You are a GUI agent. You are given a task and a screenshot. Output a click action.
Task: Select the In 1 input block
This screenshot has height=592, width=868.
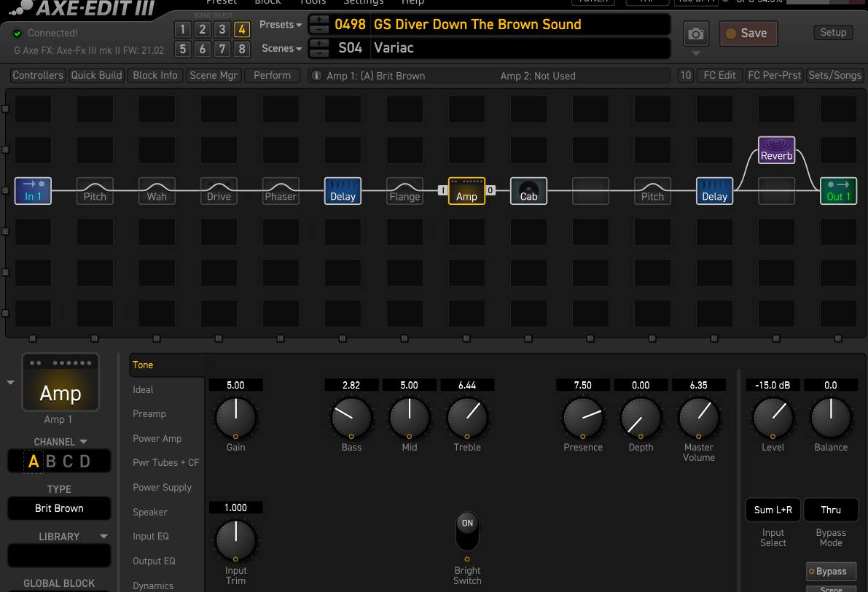[x=33, y=190]
